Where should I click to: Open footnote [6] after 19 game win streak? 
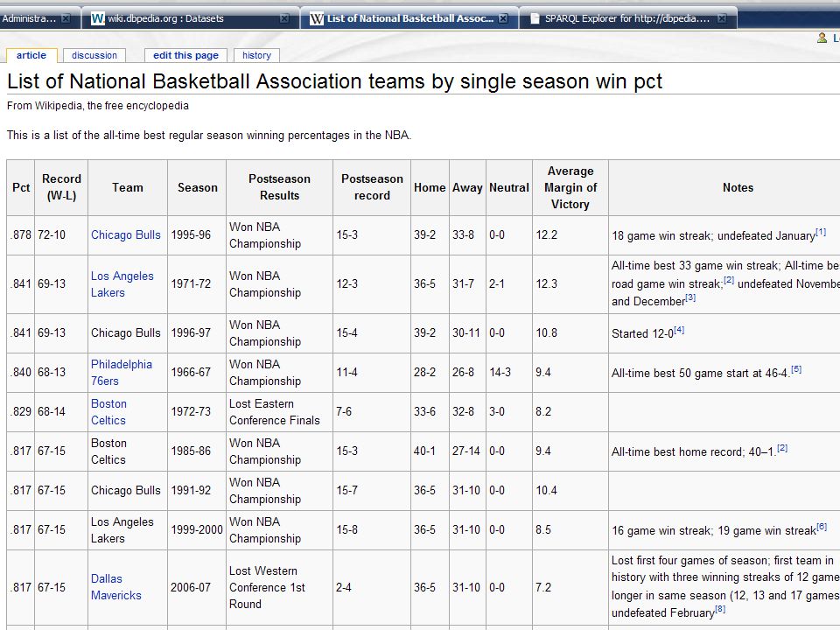[x=822, y=527]
